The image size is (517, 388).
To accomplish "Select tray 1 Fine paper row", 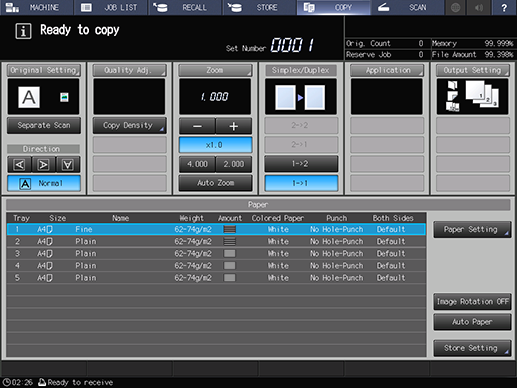I will pyautogui.click(x=216, y=229).
